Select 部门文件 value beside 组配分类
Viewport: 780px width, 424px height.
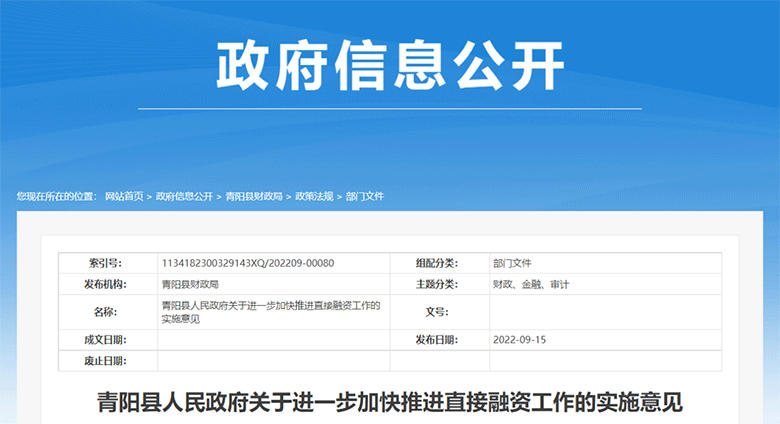[513, 263]
